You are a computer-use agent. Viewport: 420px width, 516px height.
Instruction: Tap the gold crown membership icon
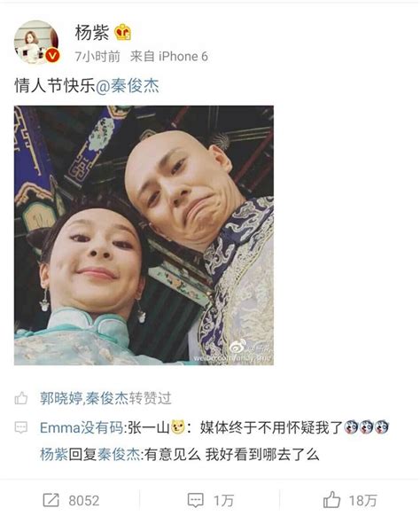122,32
